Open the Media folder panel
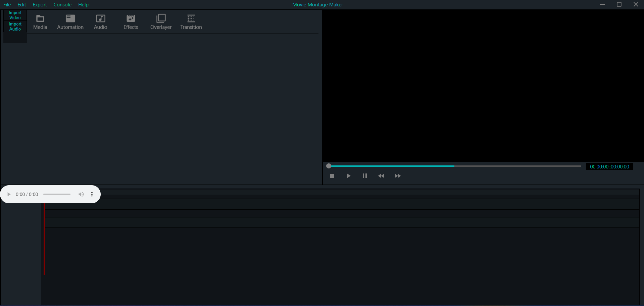 pyautogui.click(x=40, y=22)
